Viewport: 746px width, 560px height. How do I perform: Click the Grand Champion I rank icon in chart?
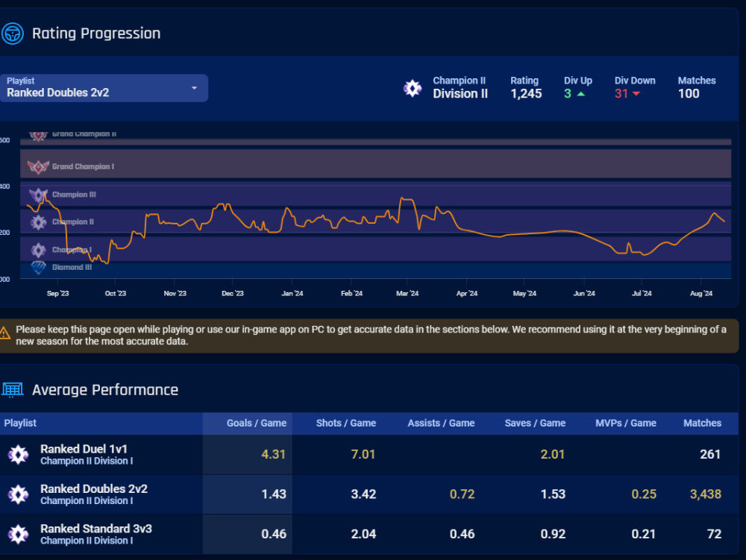coord(38,167)
